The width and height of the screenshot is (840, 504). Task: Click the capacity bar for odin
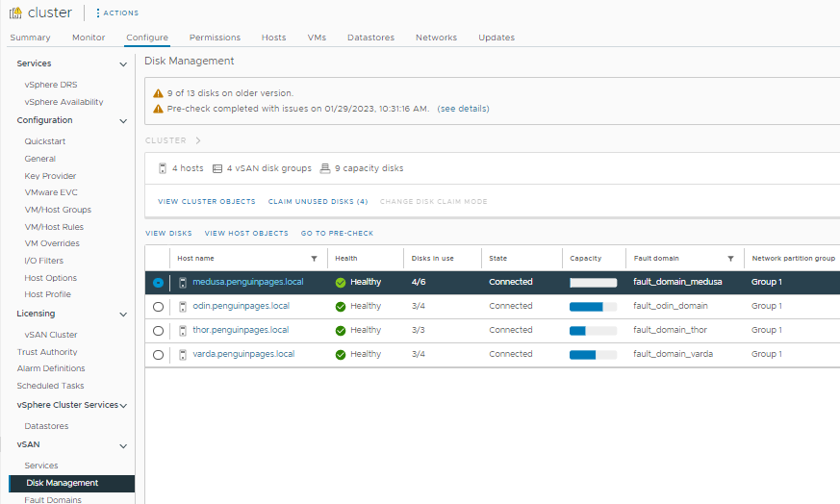click(x=593, y=307)
